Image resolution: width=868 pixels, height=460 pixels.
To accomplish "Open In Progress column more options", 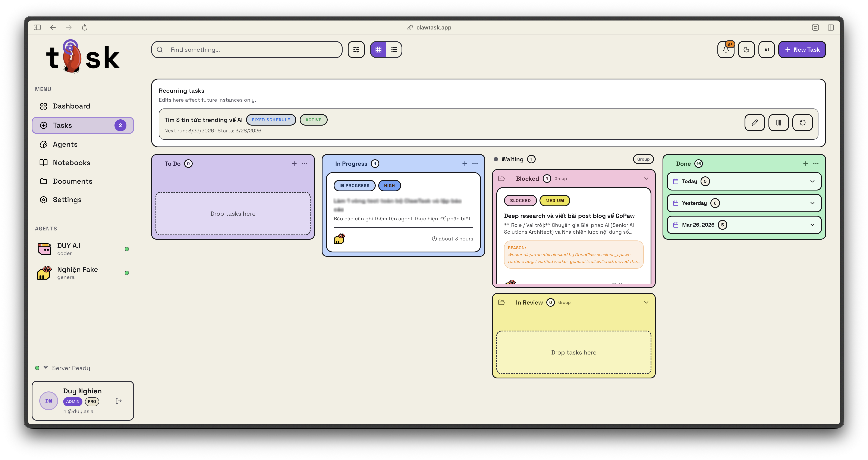I will (x=475, y=163).
